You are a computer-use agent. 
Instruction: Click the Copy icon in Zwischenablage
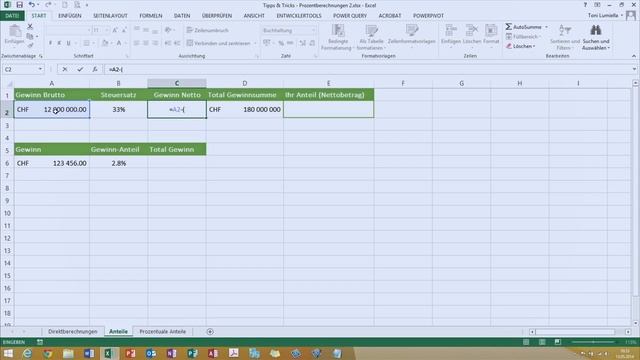coord(30,36)
